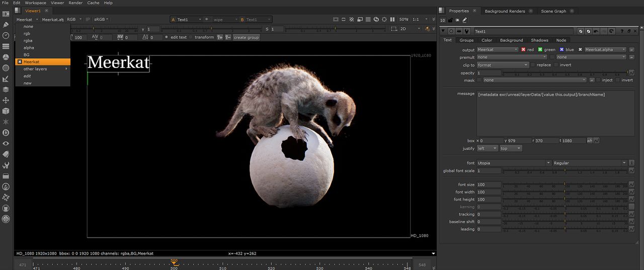This screenshot has height=270, width=644.
Task: Enable the replace checkbox
Action: (x=533, y=65)
